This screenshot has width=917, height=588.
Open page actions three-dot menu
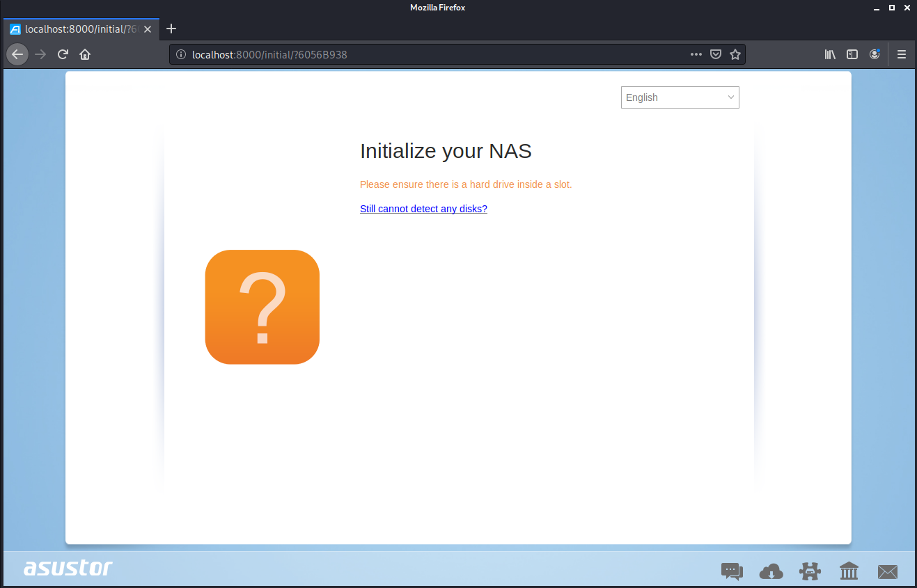tap(696, 54)
